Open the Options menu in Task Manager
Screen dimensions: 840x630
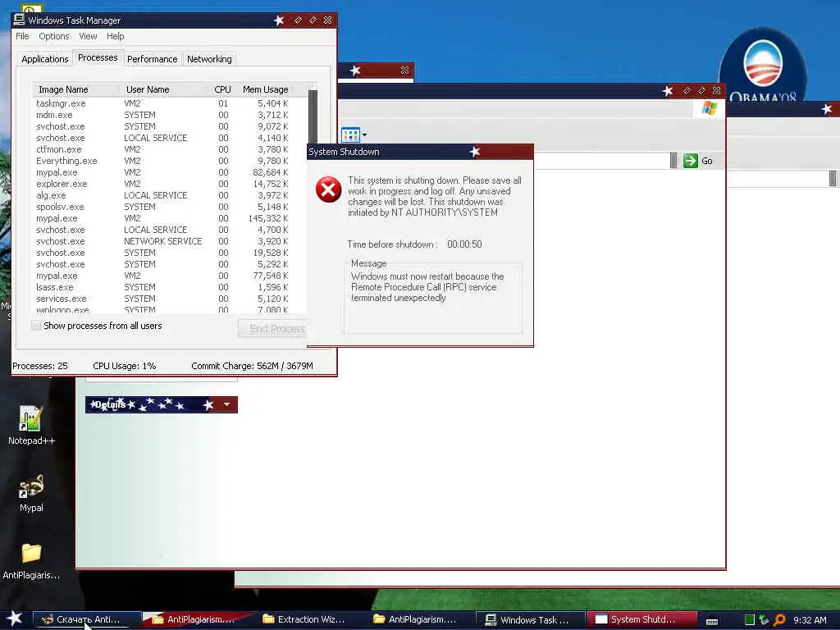(53, 36)
